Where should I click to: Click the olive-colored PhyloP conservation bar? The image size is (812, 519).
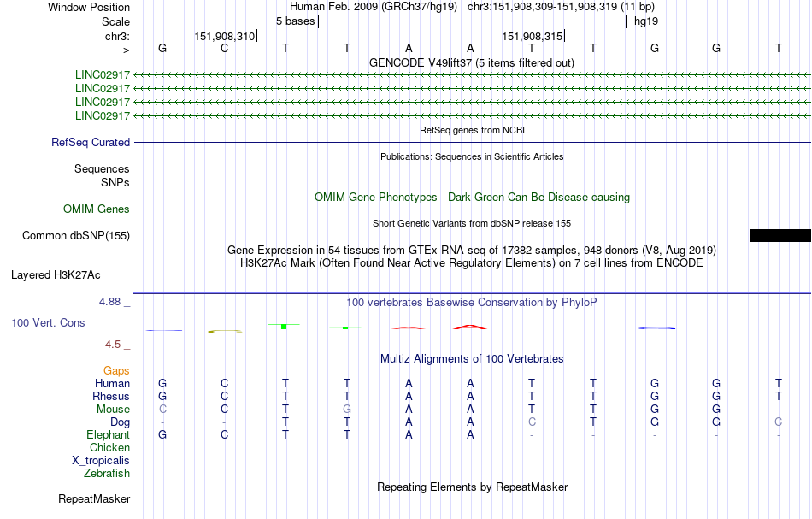pos(225,332)
